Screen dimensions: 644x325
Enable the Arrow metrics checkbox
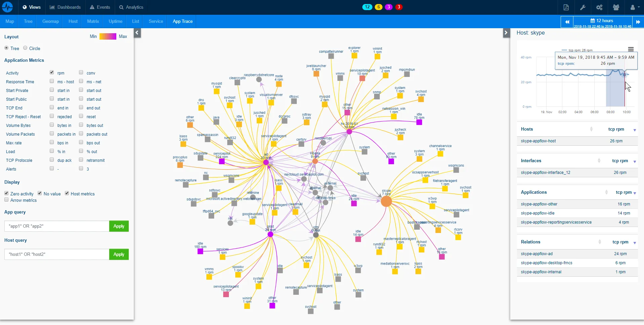6,200
